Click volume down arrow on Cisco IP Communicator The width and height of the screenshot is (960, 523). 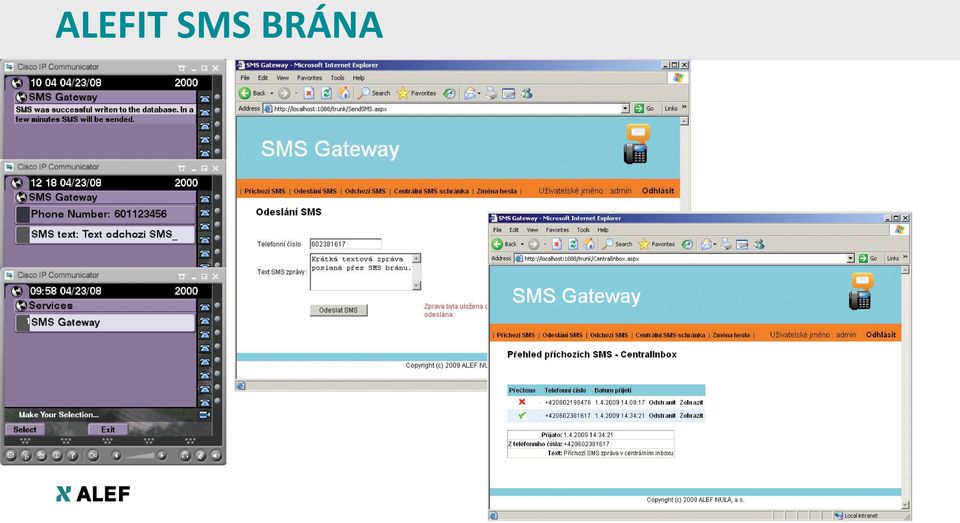point(116,455)
